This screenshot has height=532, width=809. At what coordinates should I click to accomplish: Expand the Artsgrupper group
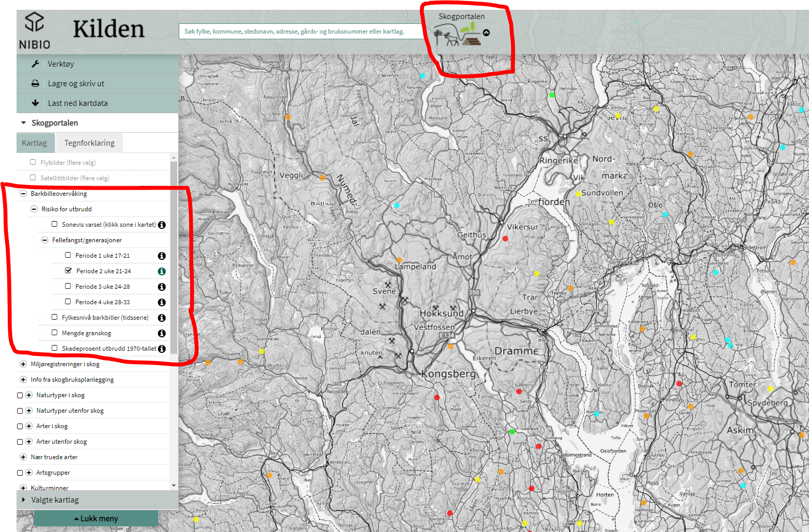(x=29, y=473)
